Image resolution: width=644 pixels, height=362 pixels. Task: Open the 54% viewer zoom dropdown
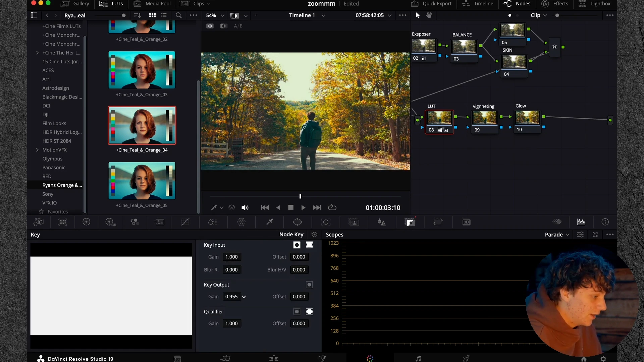[222, 15]
